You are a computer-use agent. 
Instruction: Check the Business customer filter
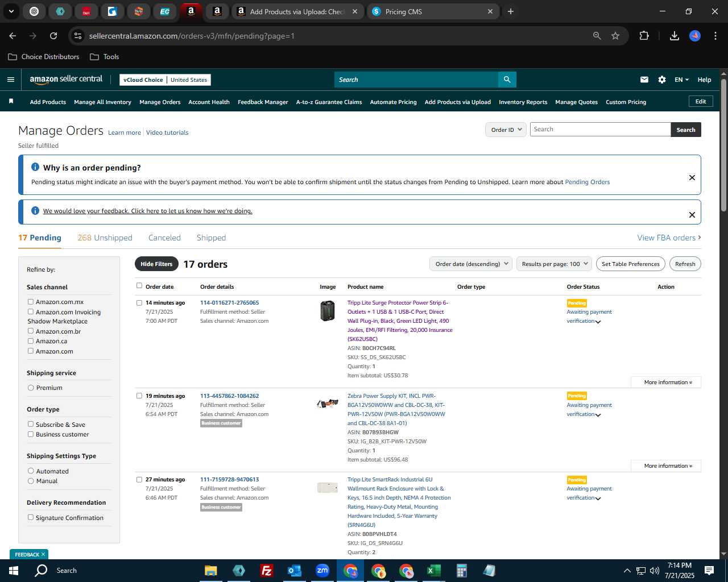coord(31,434)
